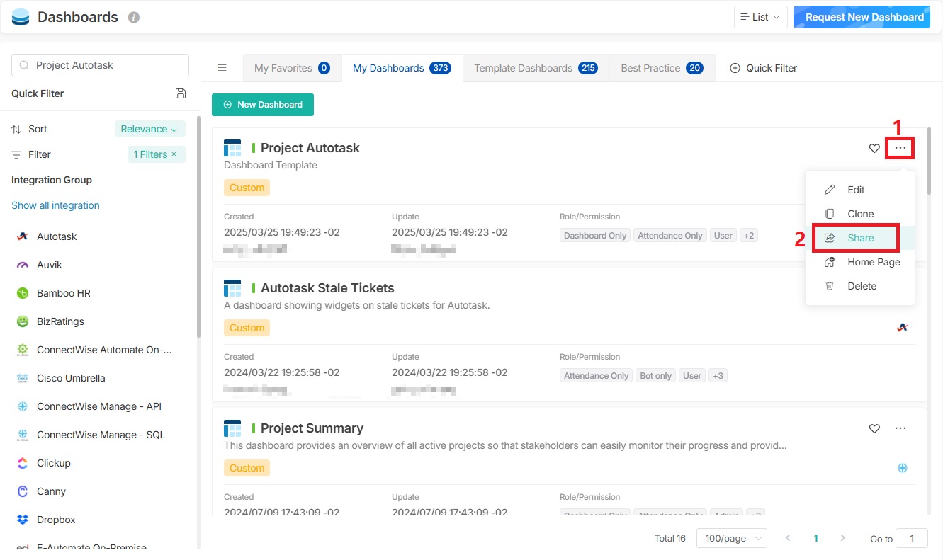Open three-dot menu for Project Autotask
The height and width of the screenshot is (560, 943).
tap(900, 148)
